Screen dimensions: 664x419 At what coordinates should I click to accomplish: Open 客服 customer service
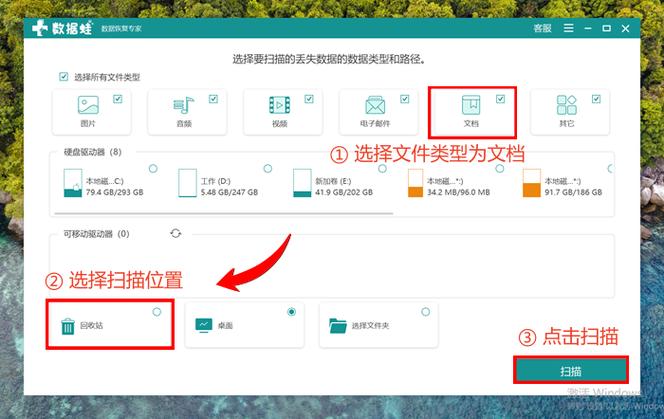click(542, 28)
